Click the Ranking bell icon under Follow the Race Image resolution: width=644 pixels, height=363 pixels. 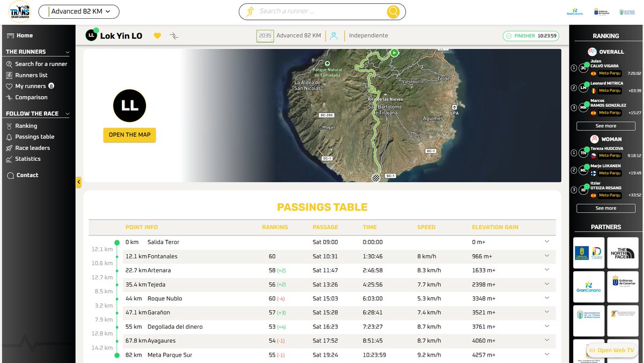[10, 125]
